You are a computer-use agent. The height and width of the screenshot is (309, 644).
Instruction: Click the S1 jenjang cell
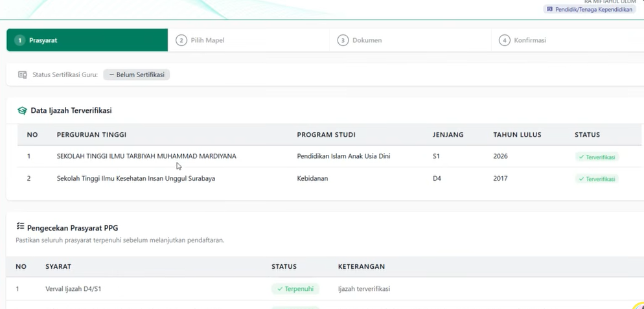[x=436, y=156]
